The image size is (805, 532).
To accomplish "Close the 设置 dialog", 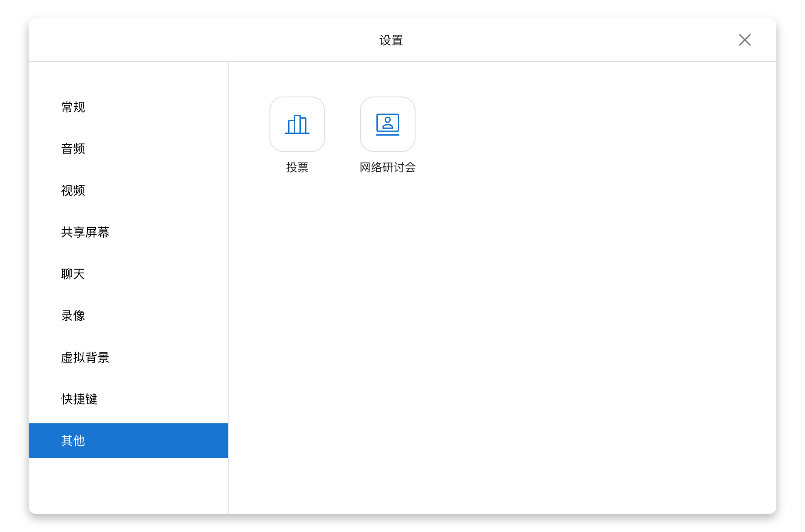I will [745, 40].
